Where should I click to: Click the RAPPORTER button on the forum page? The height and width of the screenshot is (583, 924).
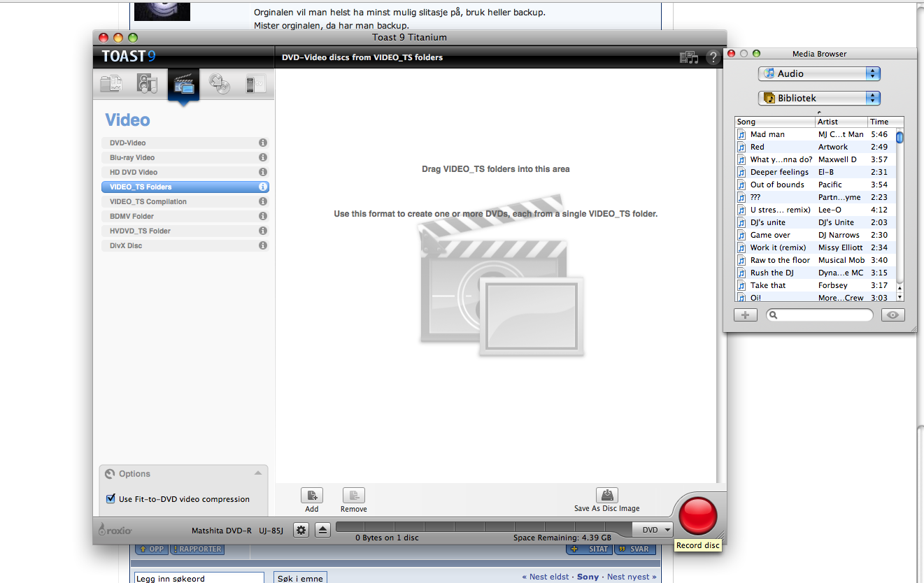click(x=197, y=549)
